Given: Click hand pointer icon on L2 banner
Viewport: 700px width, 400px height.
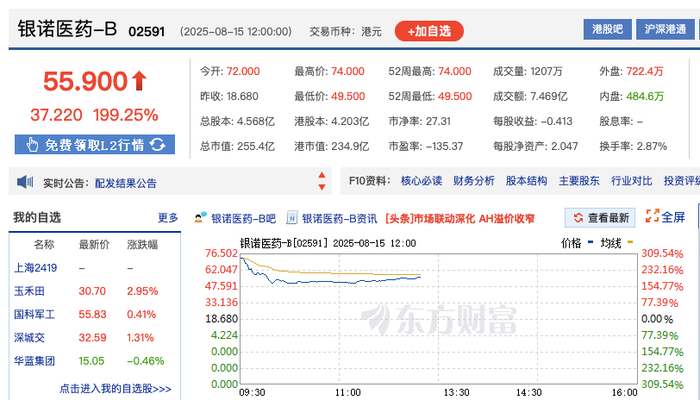Looking at the screenshot, I should (32, 145).
